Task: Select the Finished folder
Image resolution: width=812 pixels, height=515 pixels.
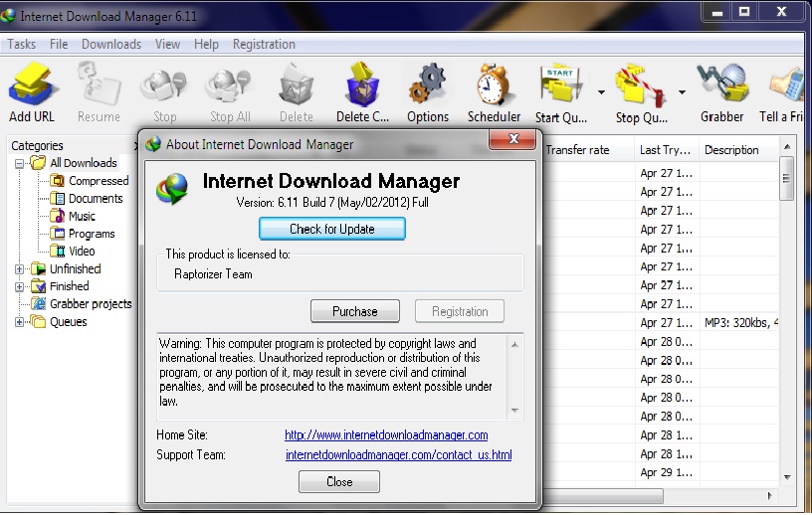Action: [x=70, y=286]
